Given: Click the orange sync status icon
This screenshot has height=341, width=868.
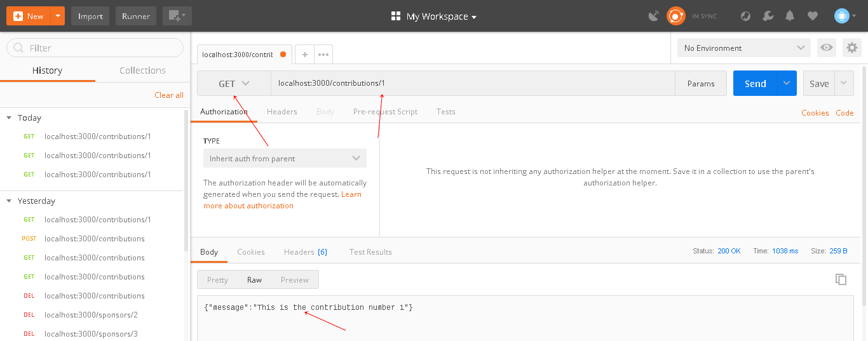Looking at the screenshot, I should 676,16.
